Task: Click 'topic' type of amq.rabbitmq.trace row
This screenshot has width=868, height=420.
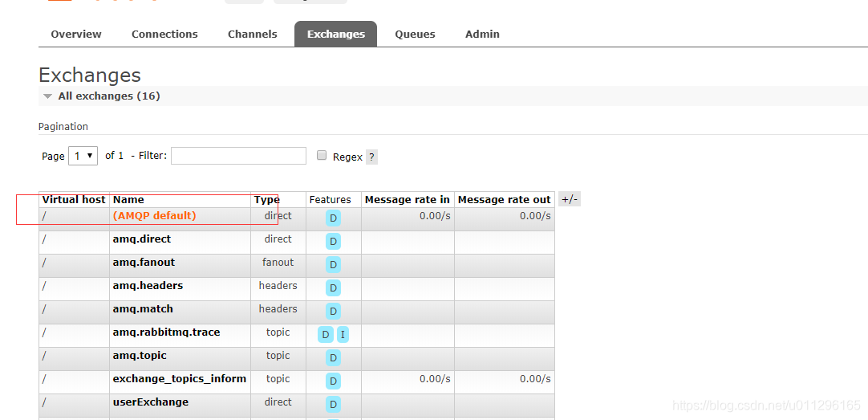Action: 278,332
